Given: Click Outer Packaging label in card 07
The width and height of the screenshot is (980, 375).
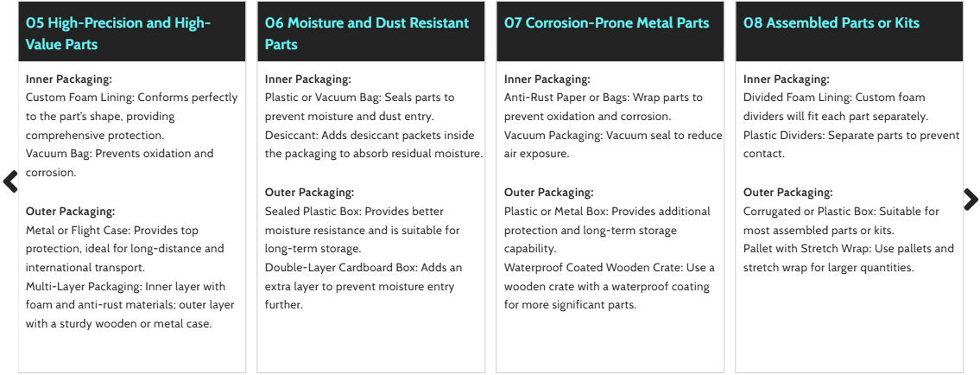Looking at the screenshot, I should point(548,193).
